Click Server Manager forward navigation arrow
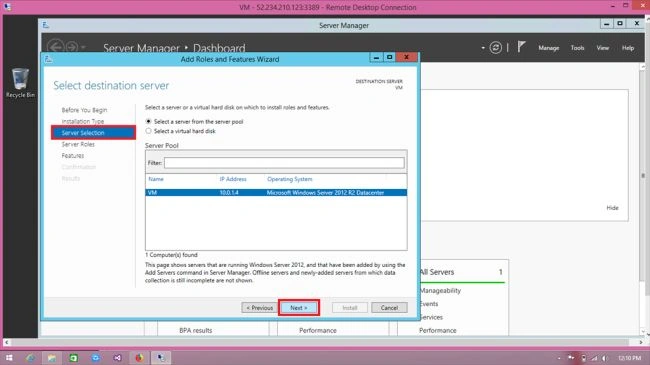Image resolution: width=650 pixels, height=365 pixels. coord(72,46)
